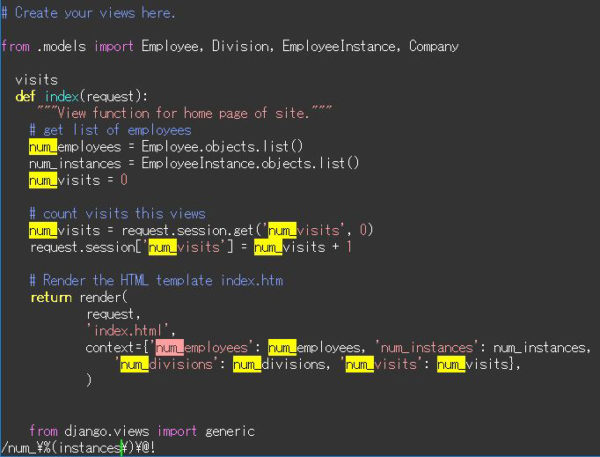The image size is (600, 457).
Task: Click function name 'index' in def line
Action: click(x=62, y=96)
